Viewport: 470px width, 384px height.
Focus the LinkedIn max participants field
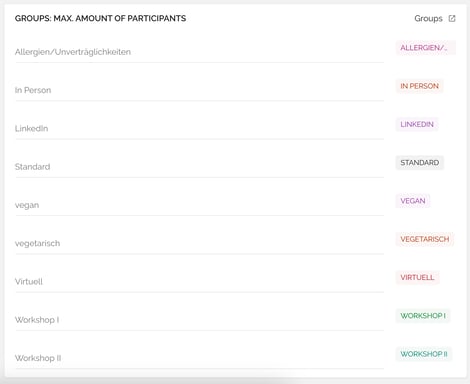click(x=199, y=129)
